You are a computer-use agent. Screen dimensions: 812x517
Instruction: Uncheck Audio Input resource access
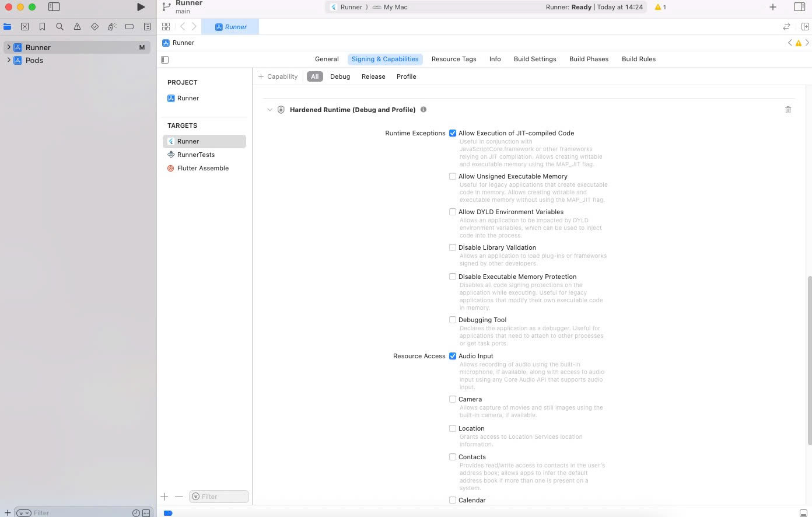(453, 356)
